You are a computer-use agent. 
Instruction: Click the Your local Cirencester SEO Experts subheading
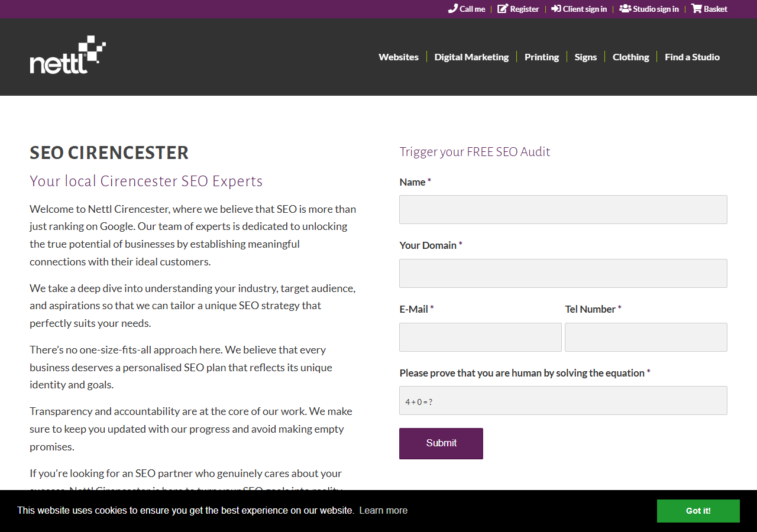(x=146, y=181)
